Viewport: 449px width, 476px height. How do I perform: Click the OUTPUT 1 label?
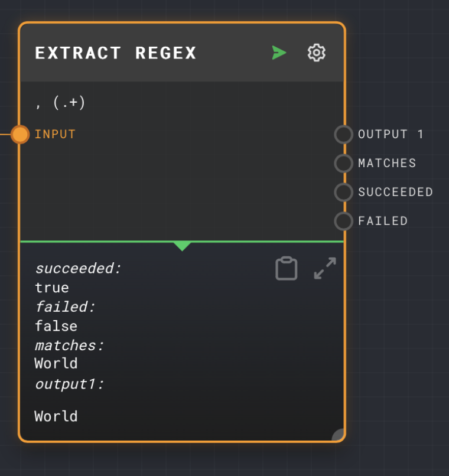[391, 134]
